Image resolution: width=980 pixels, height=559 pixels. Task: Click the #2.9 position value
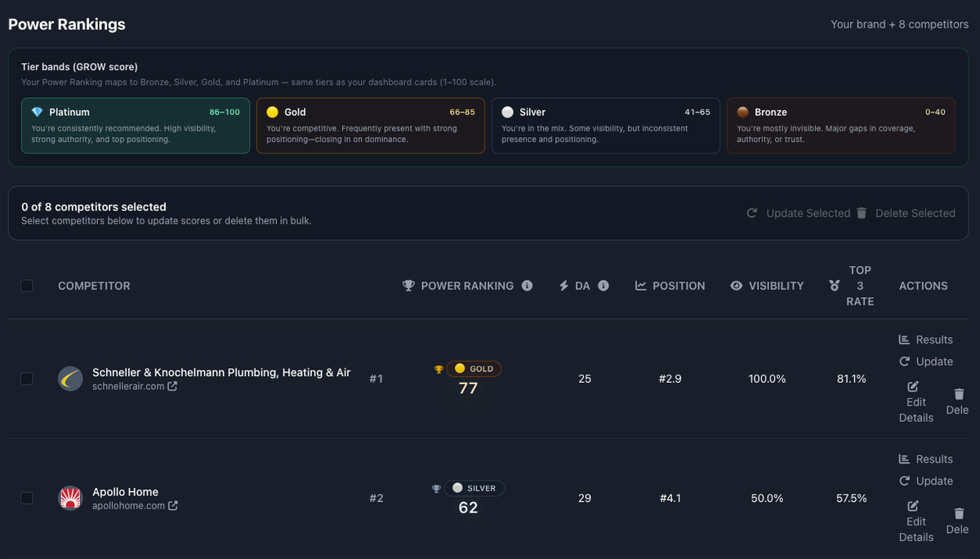(x=670, y=379)
